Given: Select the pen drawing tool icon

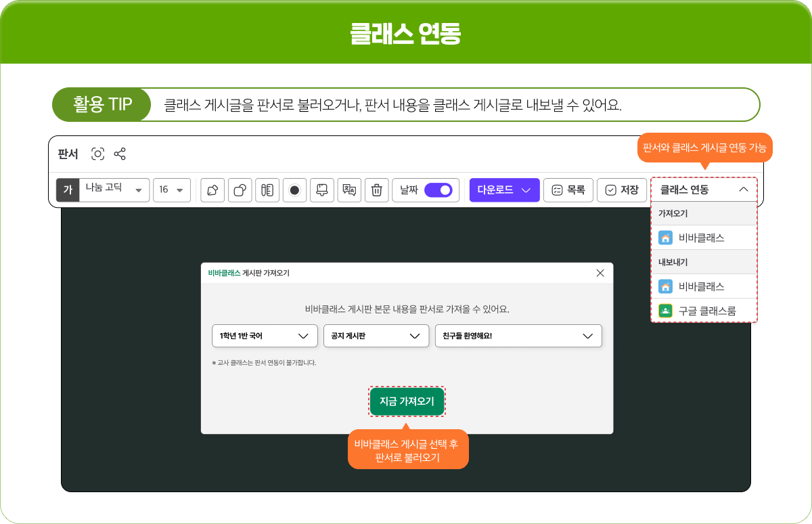Looking at the screenshot, I should 212,190.
